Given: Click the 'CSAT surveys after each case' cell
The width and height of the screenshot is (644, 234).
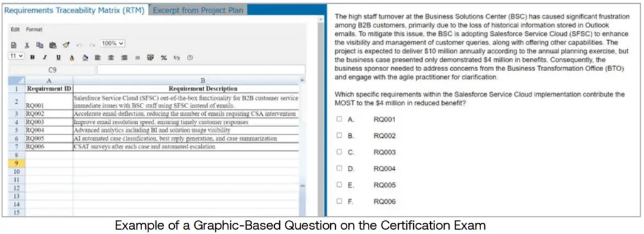Looking at the screenshot, I should click(x=186, y=147).
